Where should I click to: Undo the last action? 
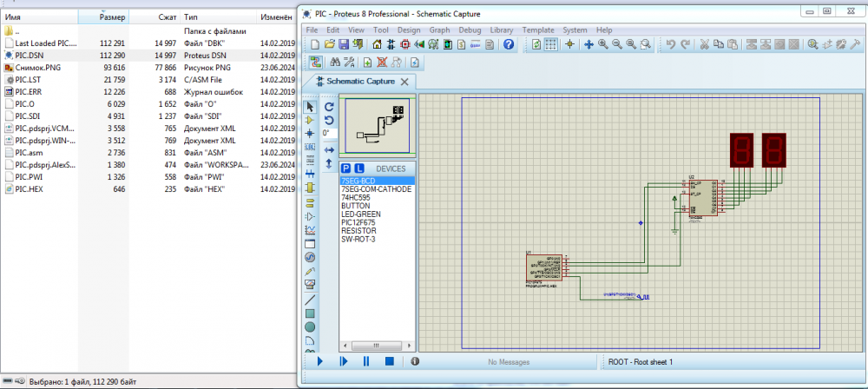[670, 44]
